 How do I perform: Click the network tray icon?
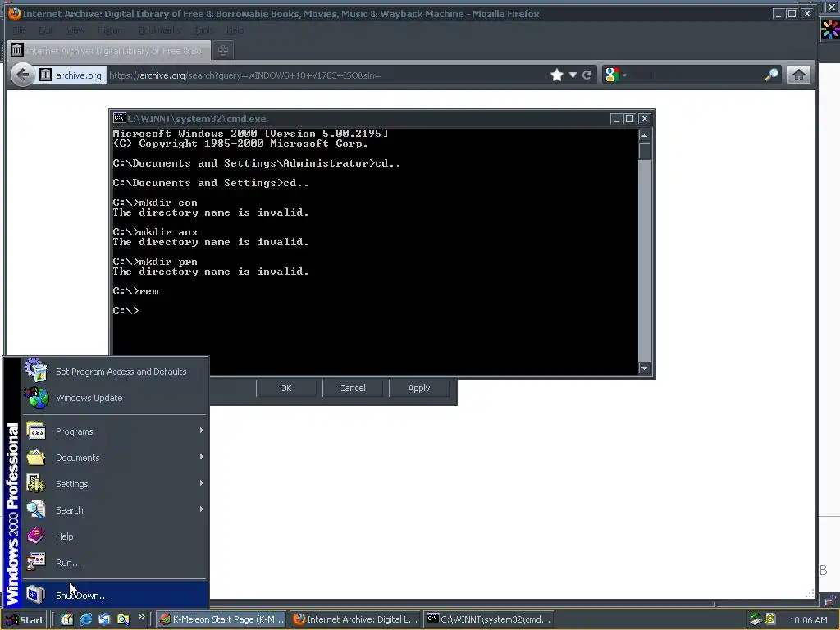[756, 619]
